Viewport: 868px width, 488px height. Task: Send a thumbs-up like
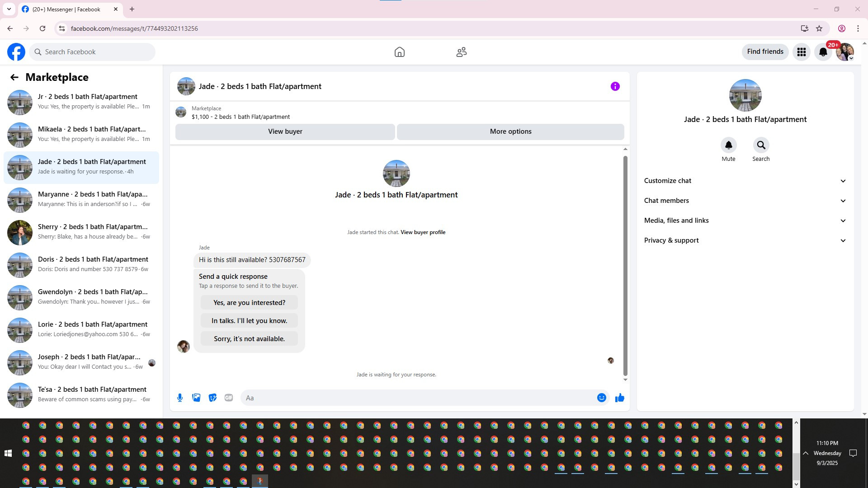(619, 398)
